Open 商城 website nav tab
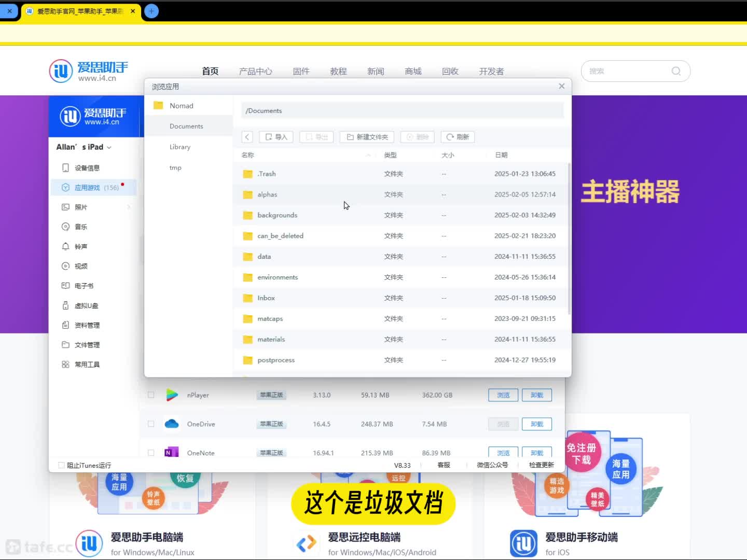Viewport: 747px width, 560px height. tap(413, 71)
